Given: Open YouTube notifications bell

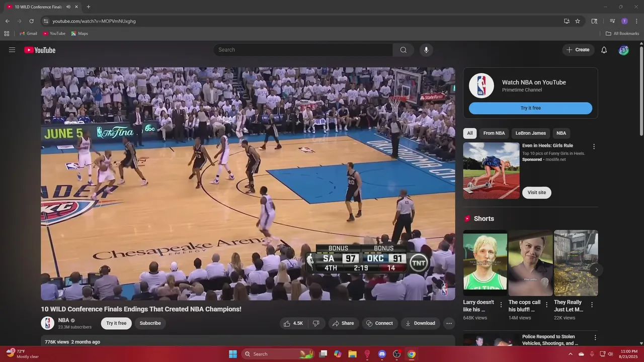Looking at the screenshot, I should click(x=604, y=50).
